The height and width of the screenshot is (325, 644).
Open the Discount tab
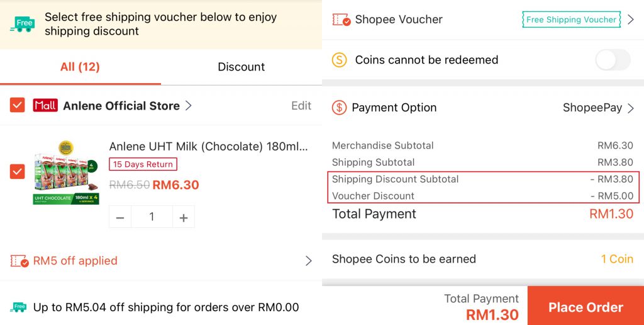coord(241,67)
